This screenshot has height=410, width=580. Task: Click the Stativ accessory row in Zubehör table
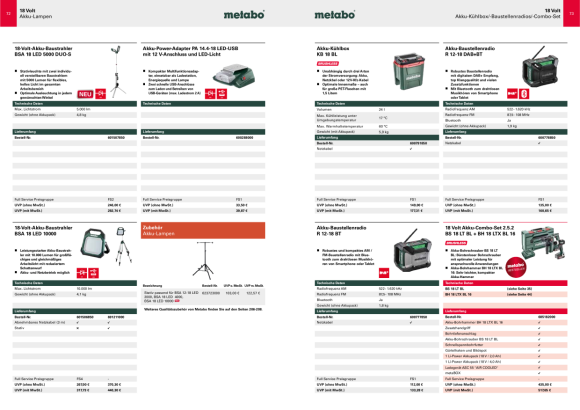[x=203, y=297]
